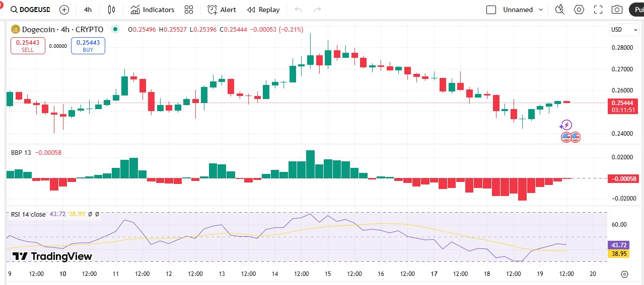Click the 0.24000 price axis label
The image size is (644, 285).
623,134
